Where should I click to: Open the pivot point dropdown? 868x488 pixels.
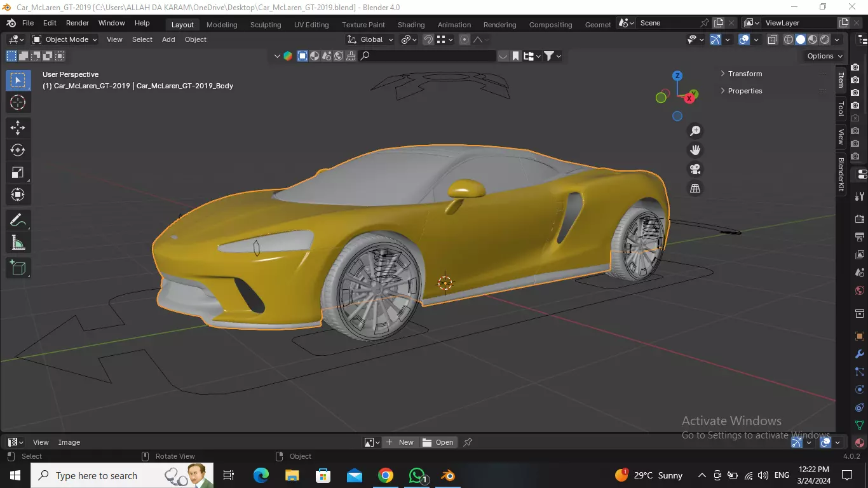409,39
